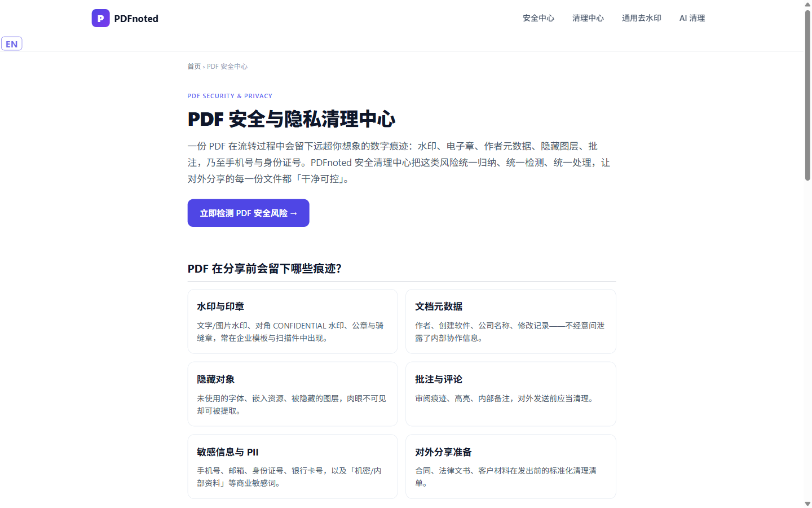Open the 文档元数据 card
The width and height of the screenshot is (812, 508).
511,322
